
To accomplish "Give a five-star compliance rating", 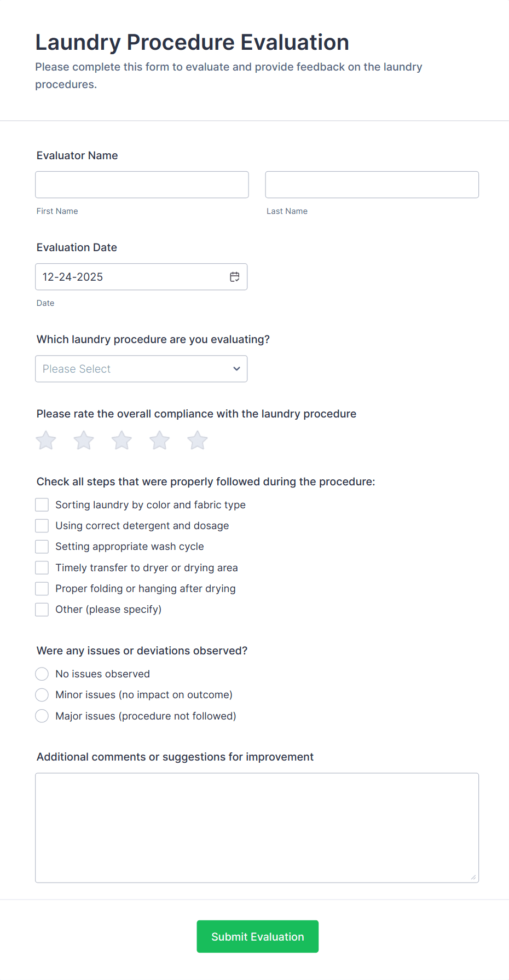I will pos(198,440).
